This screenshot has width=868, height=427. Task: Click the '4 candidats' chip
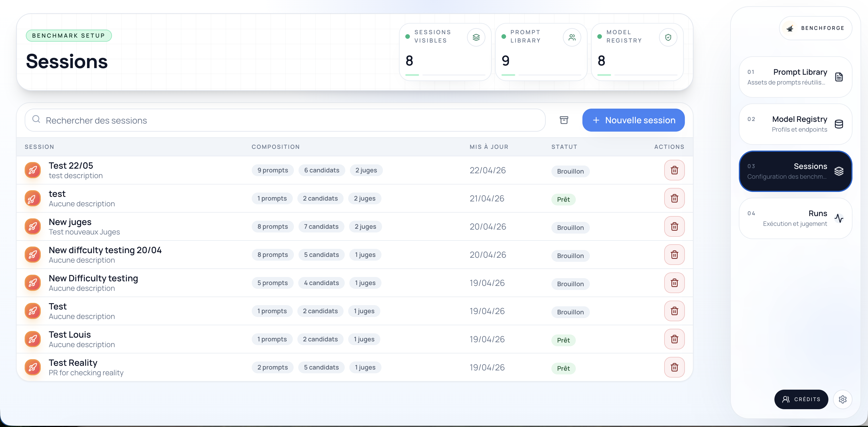click(321, 283)
